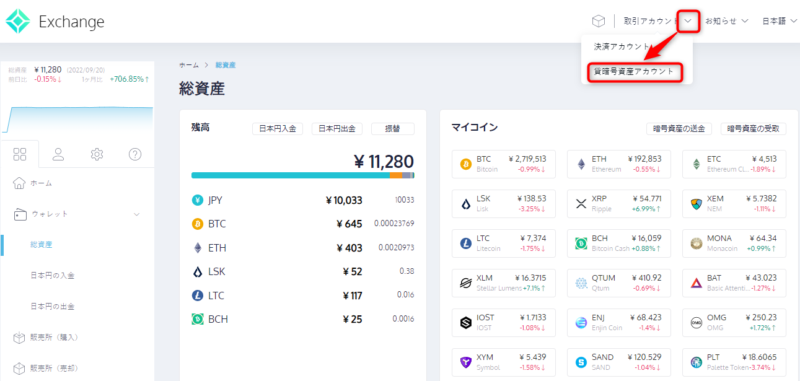Choose 決済アカウント from account menu
The width and height of the screenshot is (800, 381).
coord(622,46)
